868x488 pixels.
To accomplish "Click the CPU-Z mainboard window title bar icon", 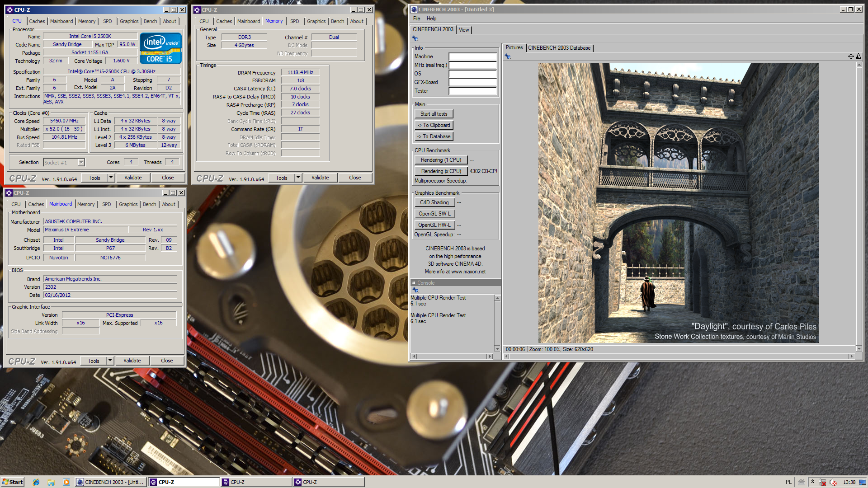I will [9, 193].
